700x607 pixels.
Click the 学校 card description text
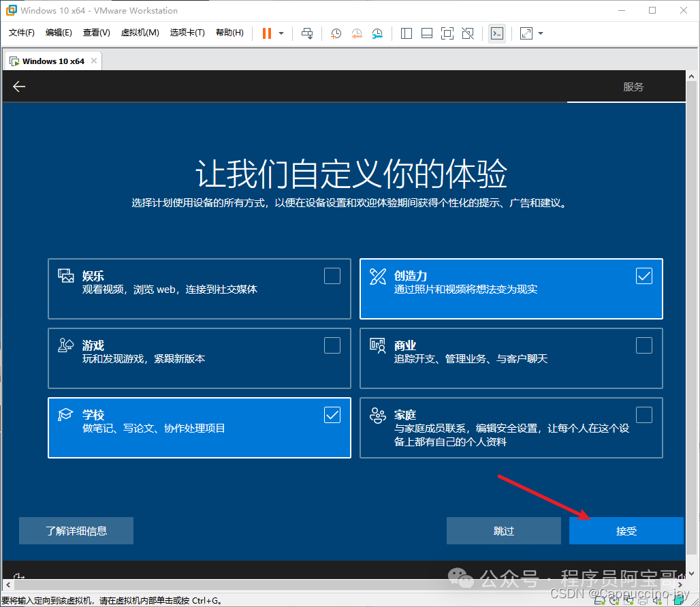coord(154,429)
